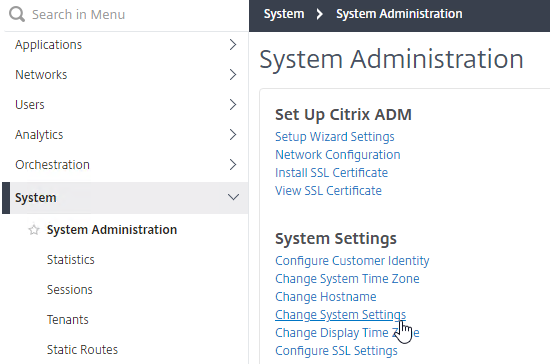The width and height of the screenshot is (550, 364).
Task: Click the breadcrumb arrow separator icon
Action: [x=319, y=14]
